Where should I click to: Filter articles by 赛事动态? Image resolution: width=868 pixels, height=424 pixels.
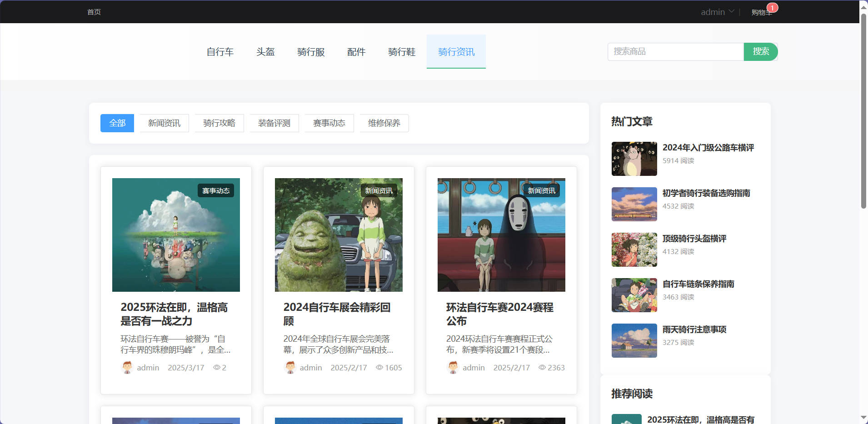pyautogui.click(x=329, y=123)
